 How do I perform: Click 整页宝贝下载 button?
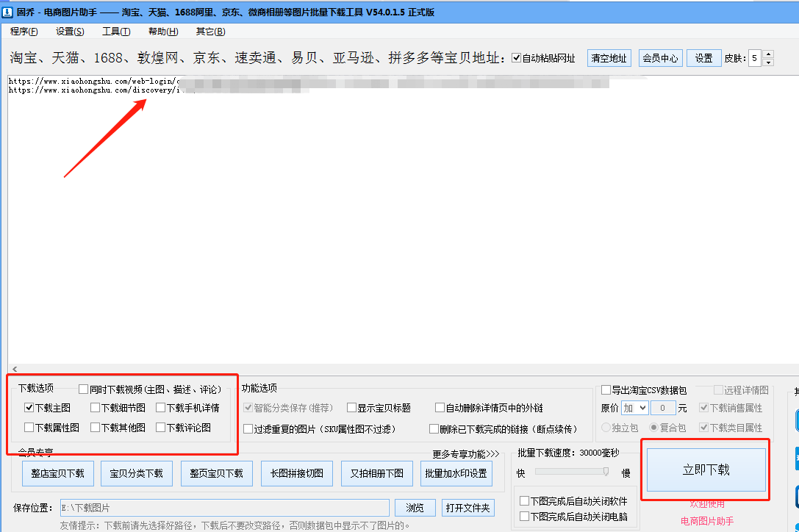217,473
